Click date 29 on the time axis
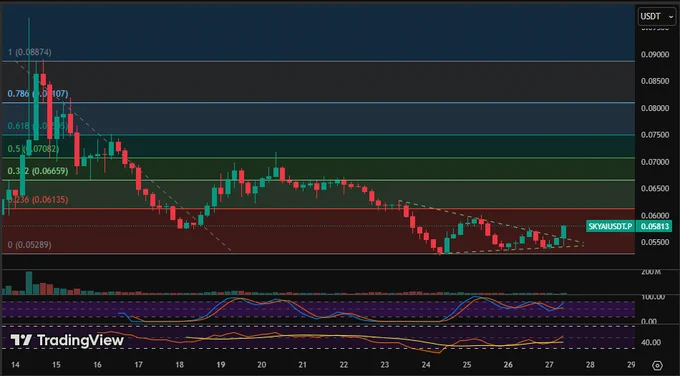Viewport: 680px width, 376px height. (631, 365)
